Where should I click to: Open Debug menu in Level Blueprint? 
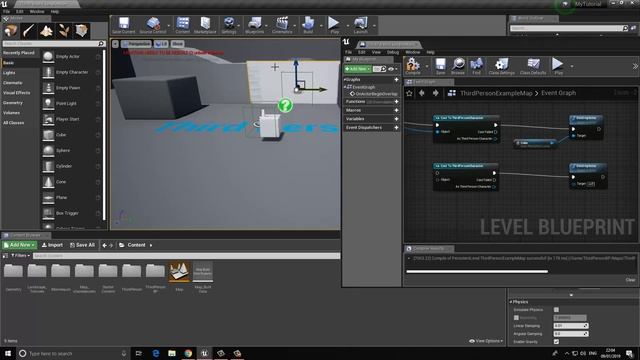pos(393,52)
